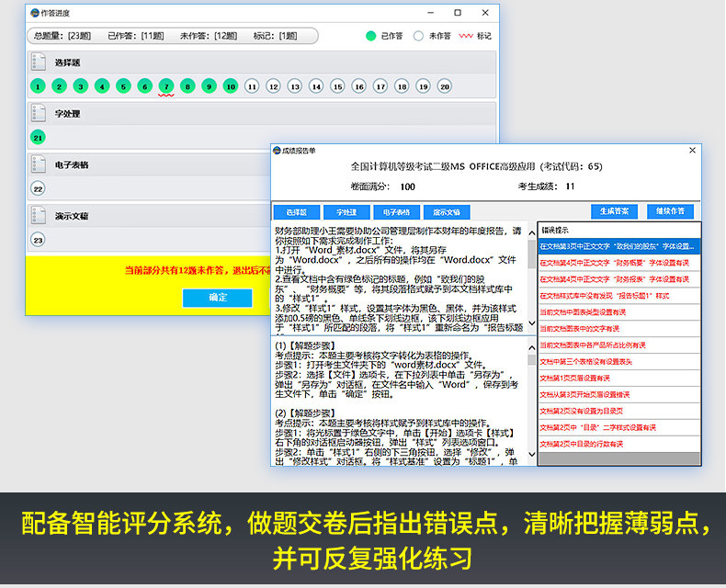Select error about 目录 title style
Image resolution: width=726 pixels, height=588 pixels.
(619, 427)
